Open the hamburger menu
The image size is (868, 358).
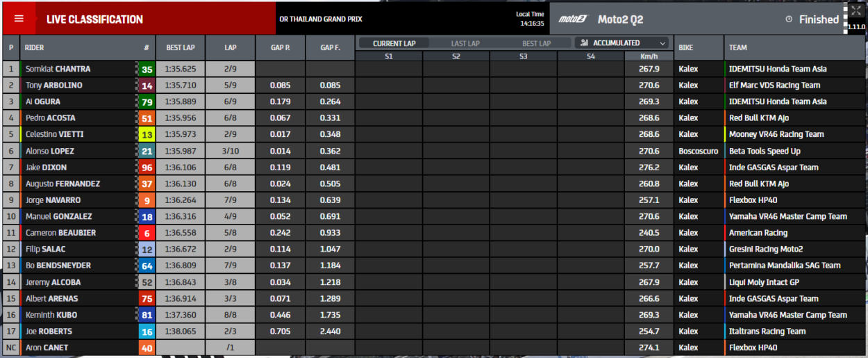point(19,19)
